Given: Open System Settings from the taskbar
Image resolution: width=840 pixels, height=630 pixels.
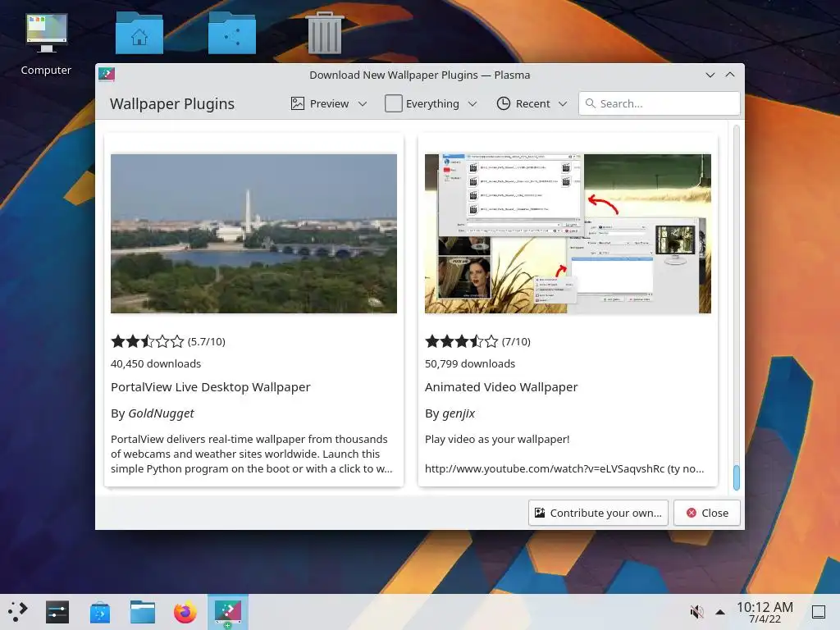Looking at the screenshot, I should pos(57,612).
